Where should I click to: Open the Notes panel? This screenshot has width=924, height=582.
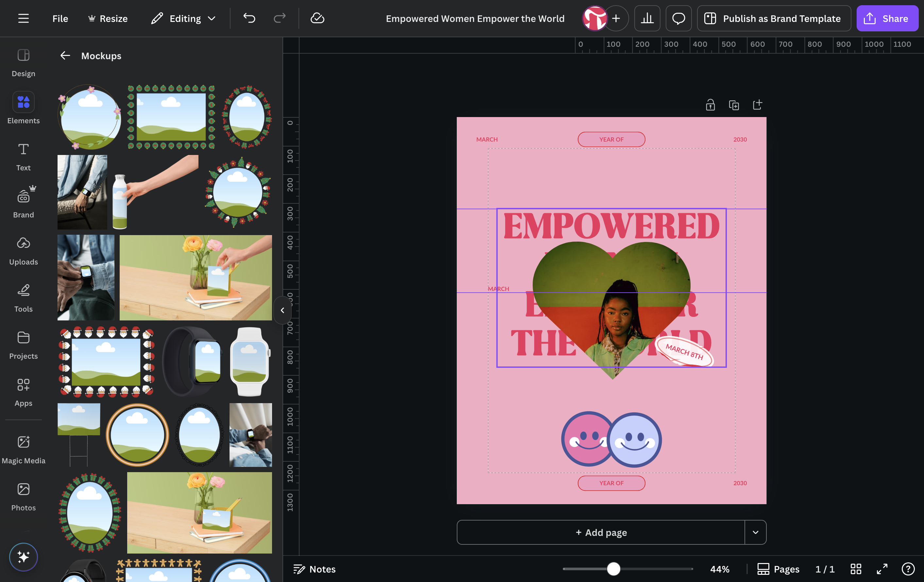point(315,569)
